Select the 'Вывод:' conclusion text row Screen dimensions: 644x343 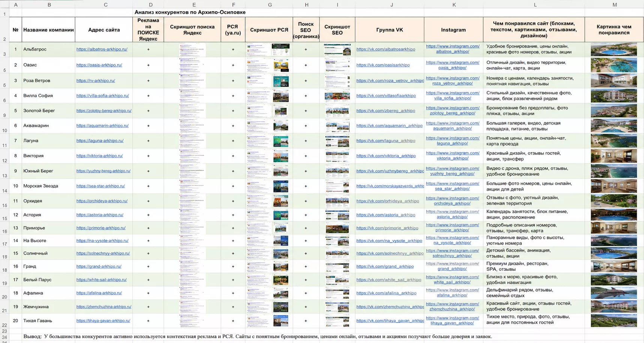point(258,337)
